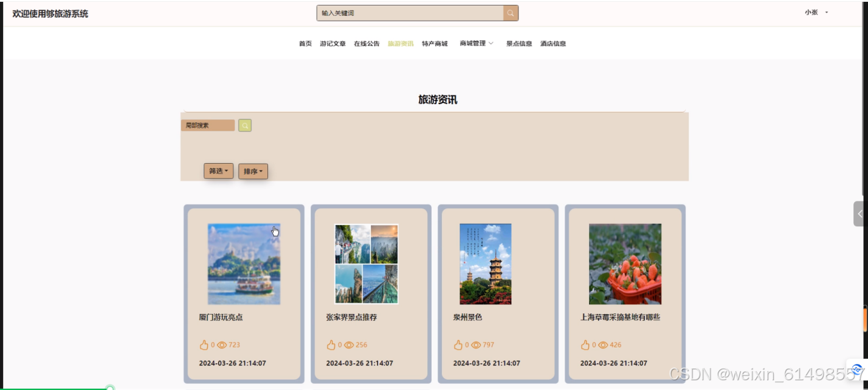Expand the side panel arrow tab
Image resolution: width=868 pixels, height=390 pixels.
[859, 214]
